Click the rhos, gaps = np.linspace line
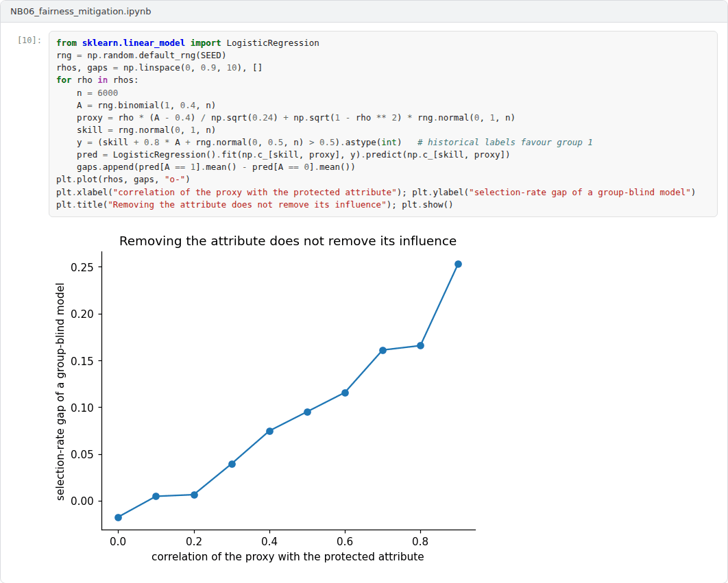This screenshot has width=728, height=583. pyautogui.click(x=159, y=68)
